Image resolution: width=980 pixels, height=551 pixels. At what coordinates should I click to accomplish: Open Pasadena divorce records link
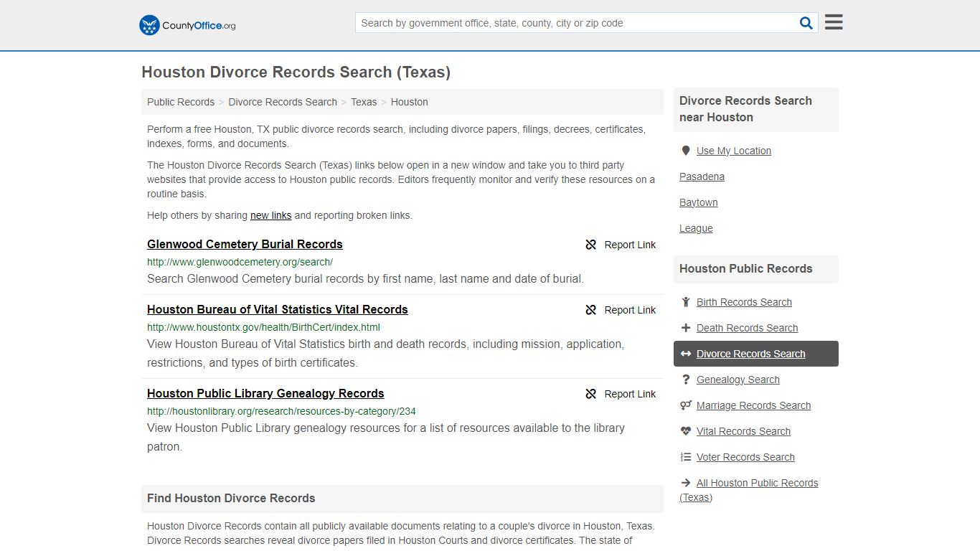pos(702,176)
